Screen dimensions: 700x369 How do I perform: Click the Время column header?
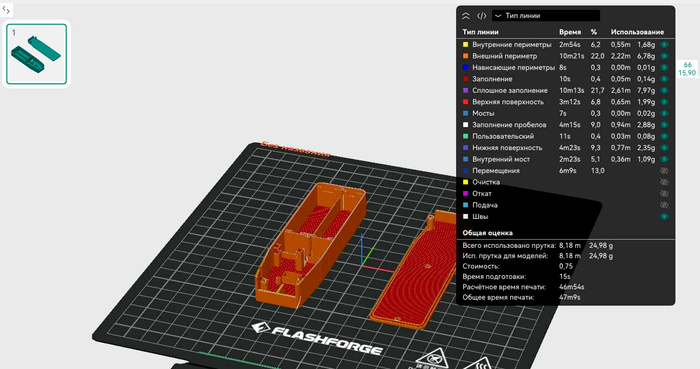tap(570, 32)
